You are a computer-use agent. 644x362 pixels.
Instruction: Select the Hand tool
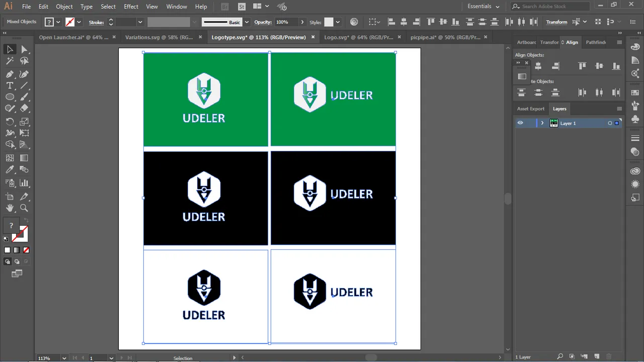point(10,208)
